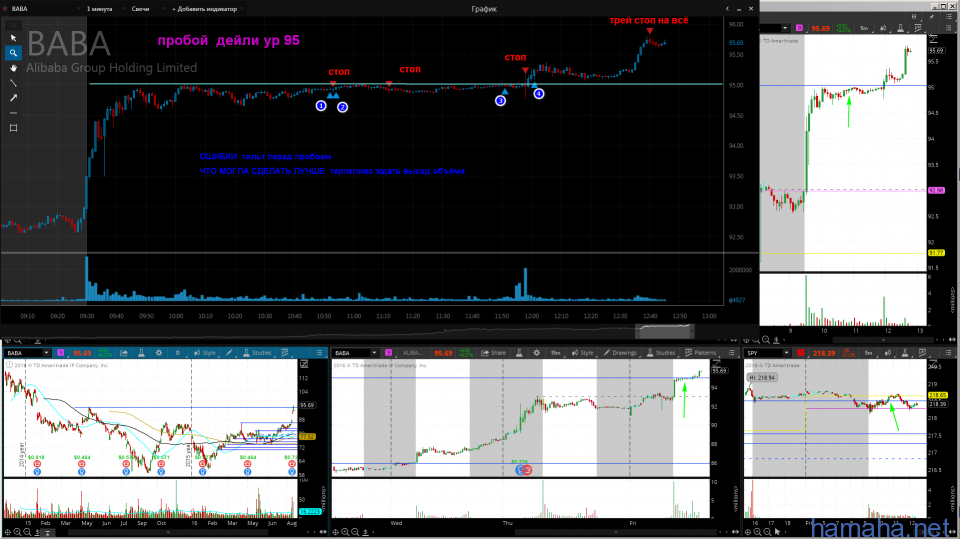Viewport: 960px width, 539px height.
Task: Click 218.39 price in SPY chart toolbar
Action: pos(824,353)
